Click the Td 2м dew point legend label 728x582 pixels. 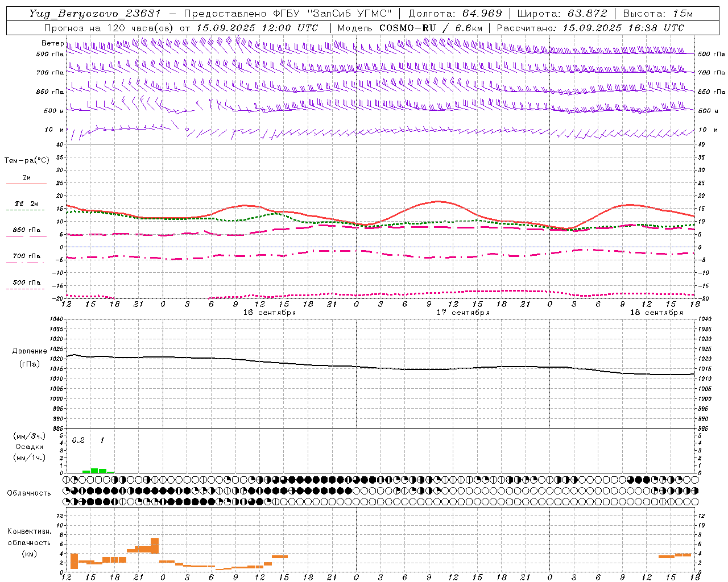pyautogui.click(x=26, y=203)
